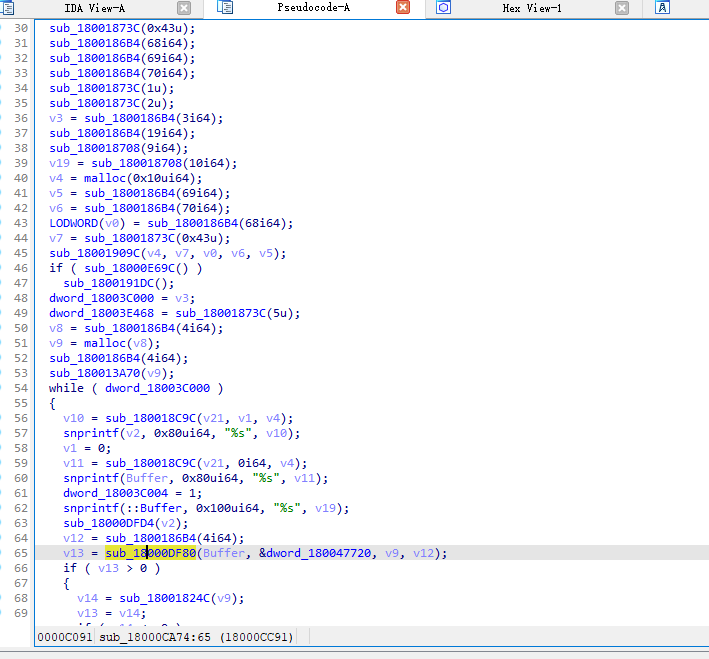Screen dimensions: 709x659
Task: Select the Pseudocode-A tab
Action: 313,8
